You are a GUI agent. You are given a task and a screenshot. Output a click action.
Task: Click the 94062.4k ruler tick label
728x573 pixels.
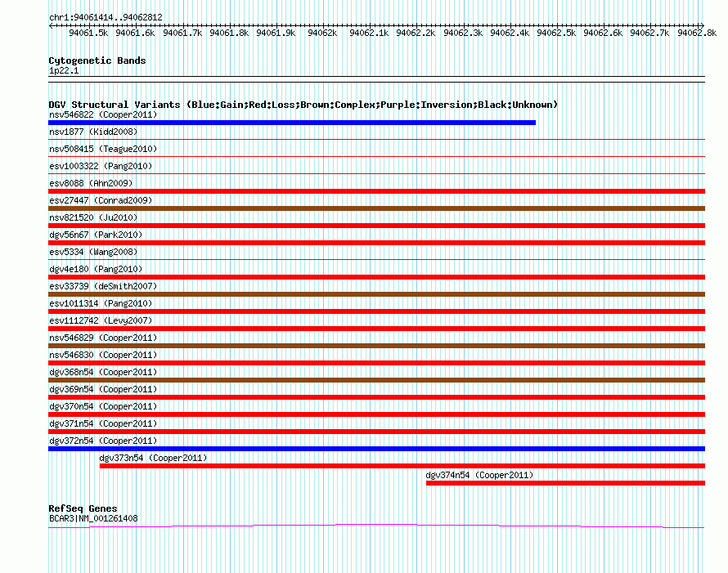click(510, 33)
